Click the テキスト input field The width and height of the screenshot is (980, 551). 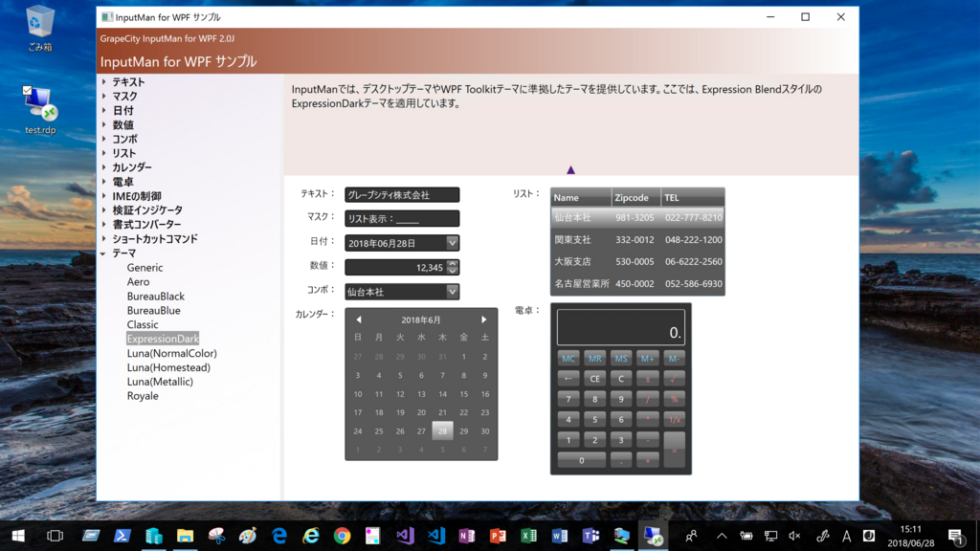(402, 195)
